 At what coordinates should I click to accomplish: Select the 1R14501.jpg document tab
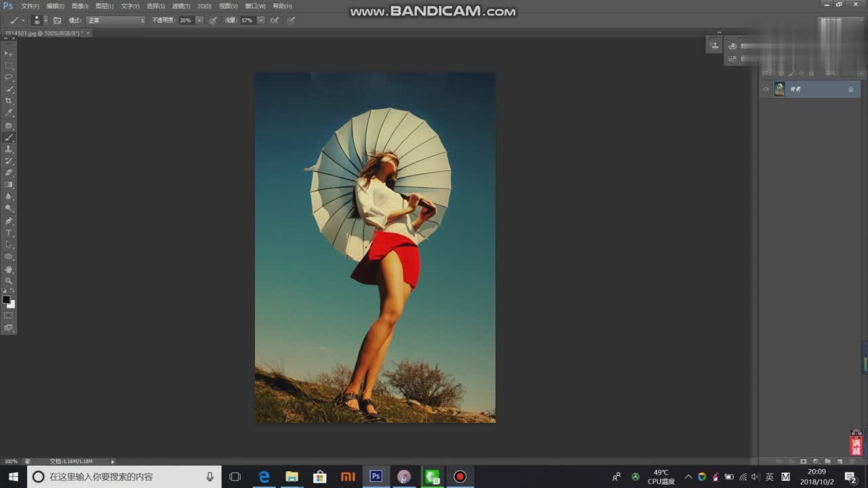pos(44,33)
